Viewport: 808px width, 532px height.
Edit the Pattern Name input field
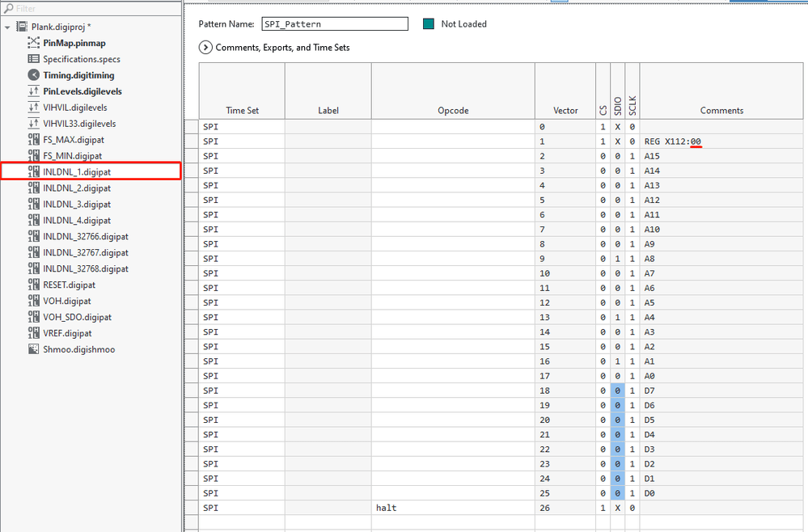coord(335,23)
